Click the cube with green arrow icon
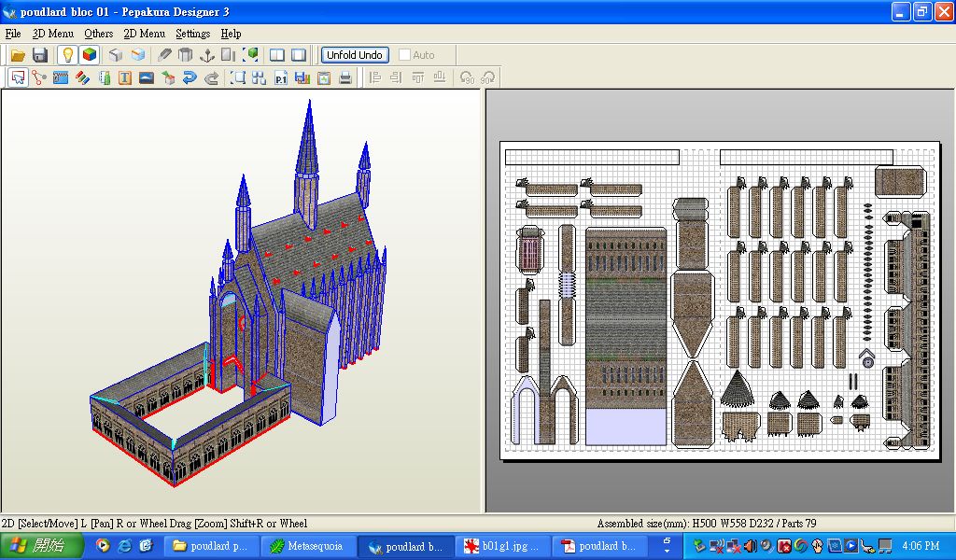956x560 pixels. tap(168, 78)
